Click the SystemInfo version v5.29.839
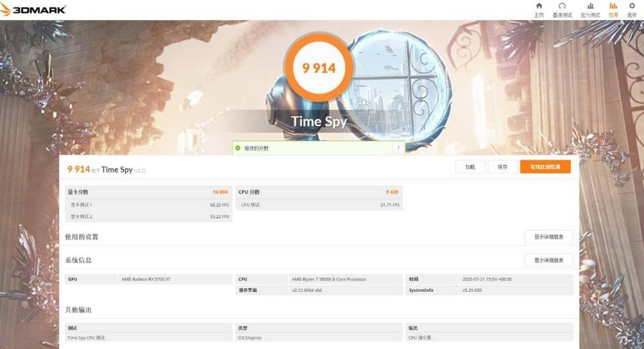644x349 pixels. click(472, 290)
